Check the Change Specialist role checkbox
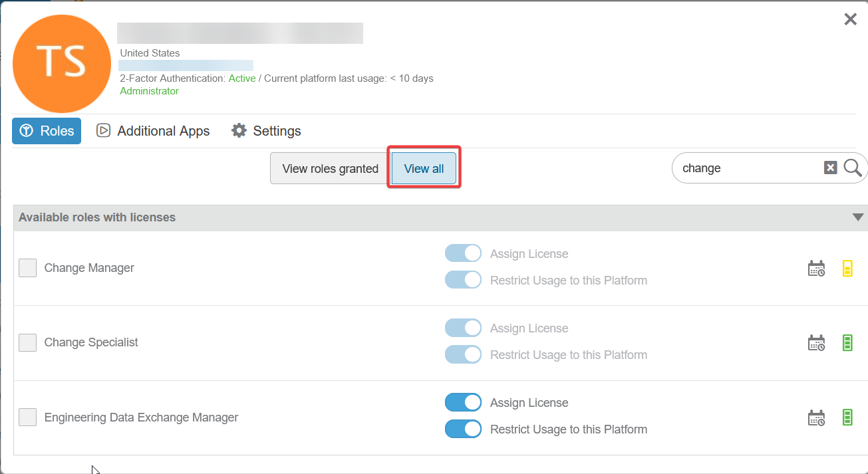The width and height of the screenshot is (868, 474). [x=27, y=342]
